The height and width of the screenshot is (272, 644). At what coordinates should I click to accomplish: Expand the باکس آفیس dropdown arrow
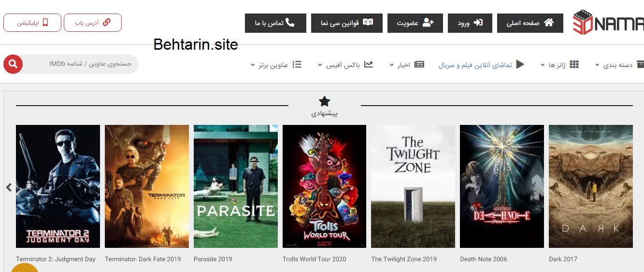point(320,65)
